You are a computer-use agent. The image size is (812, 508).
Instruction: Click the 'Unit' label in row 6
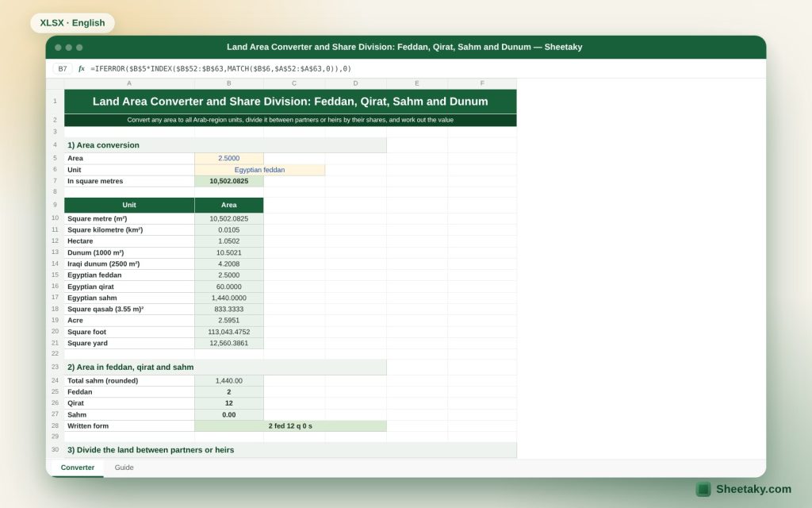pyautogui.click(x=129, y=170)
